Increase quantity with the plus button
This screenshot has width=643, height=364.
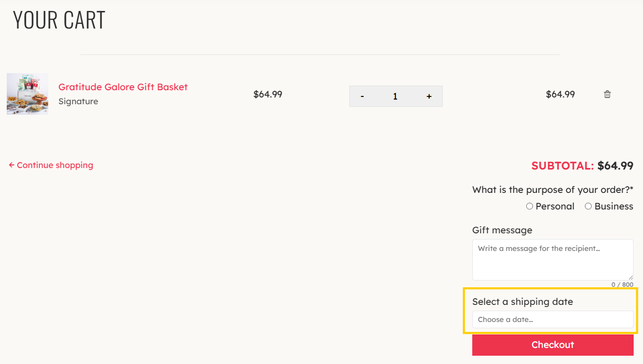(x=429, y=96)
